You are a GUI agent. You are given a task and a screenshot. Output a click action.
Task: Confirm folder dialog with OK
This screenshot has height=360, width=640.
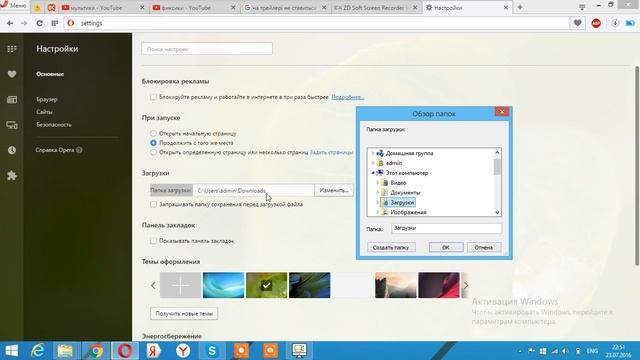click(446, 247)
